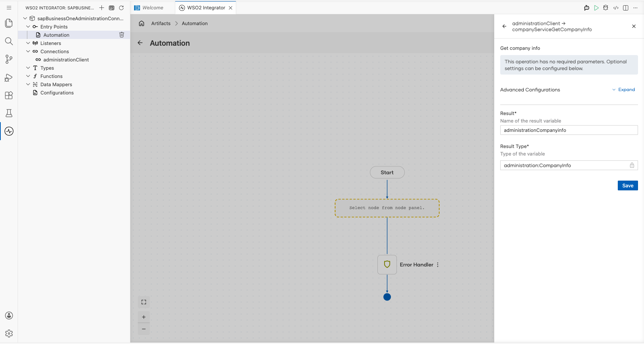Open the Search view in activity bar

pos(9,41)
